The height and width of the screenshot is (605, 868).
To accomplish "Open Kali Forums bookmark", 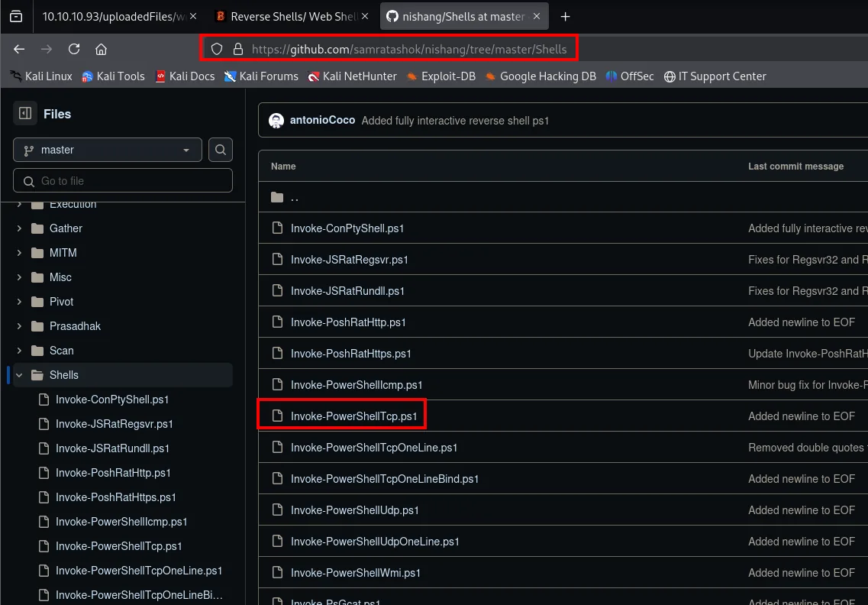I will click(x=261, y=76).
